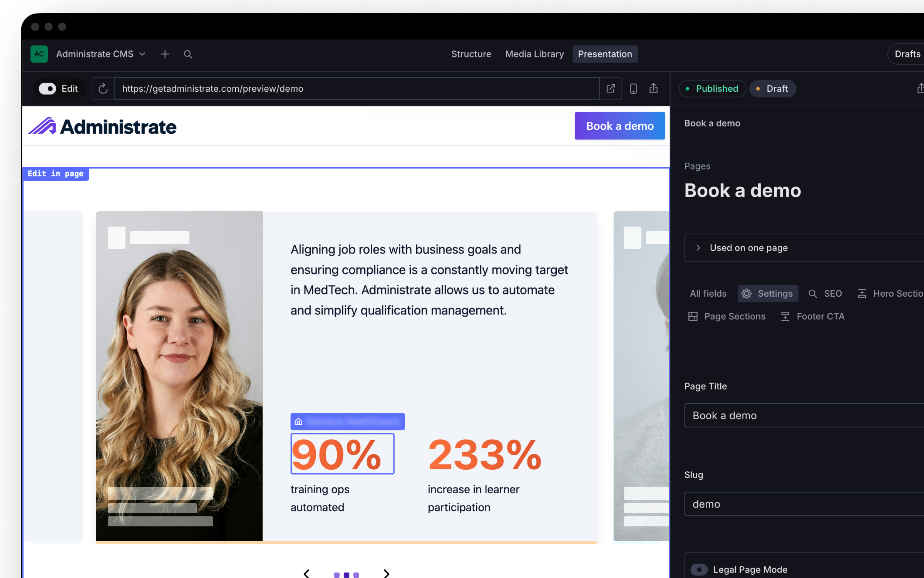This screenshot has width=924, height=578.
Task: Click the share preview icon
Action: click(x=653, y=89)
